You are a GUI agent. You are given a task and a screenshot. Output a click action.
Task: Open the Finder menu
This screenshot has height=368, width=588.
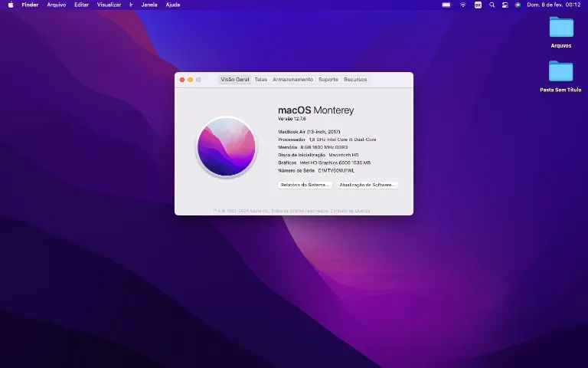30,5
